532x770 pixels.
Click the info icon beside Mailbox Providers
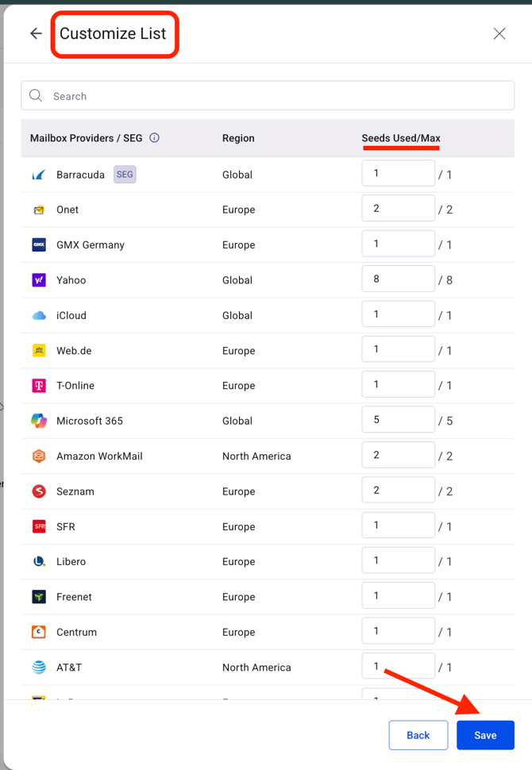tap(155, 137)
